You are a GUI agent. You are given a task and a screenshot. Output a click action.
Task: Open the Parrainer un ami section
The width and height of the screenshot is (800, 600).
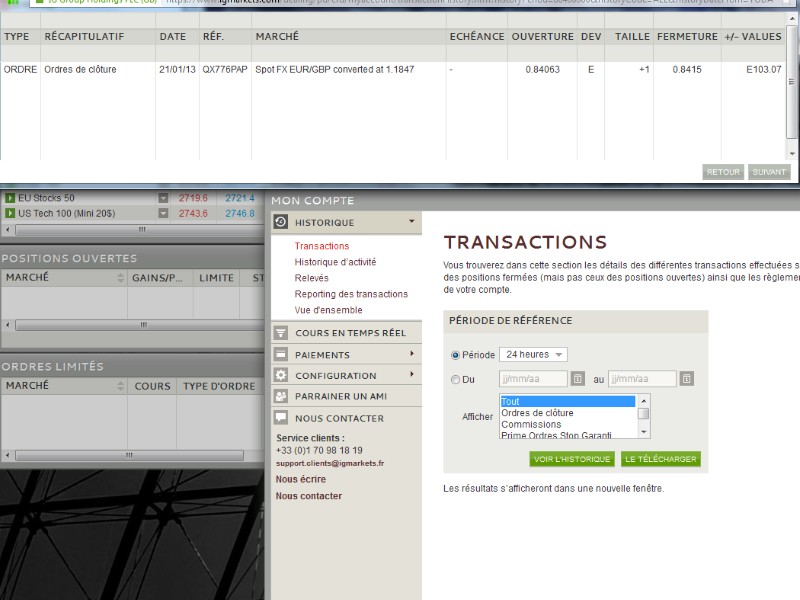coord(346,396)
